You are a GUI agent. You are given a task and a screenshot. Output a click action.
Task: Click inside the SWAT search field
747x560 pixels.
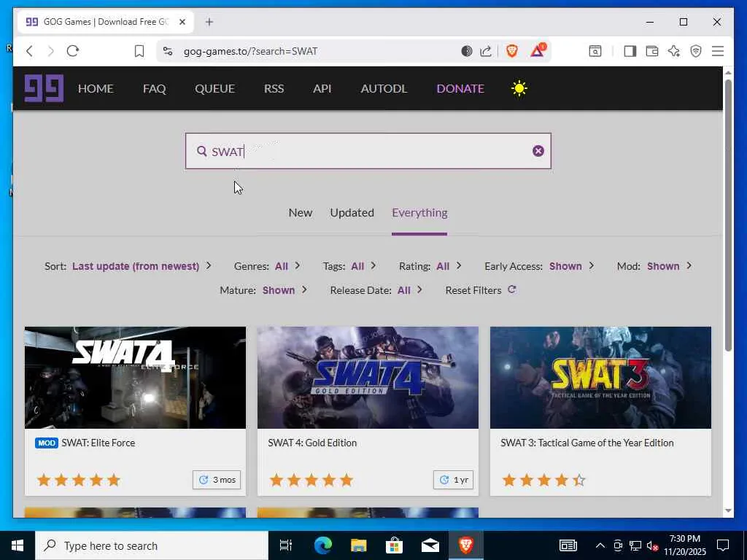click(x=368, y=151)
